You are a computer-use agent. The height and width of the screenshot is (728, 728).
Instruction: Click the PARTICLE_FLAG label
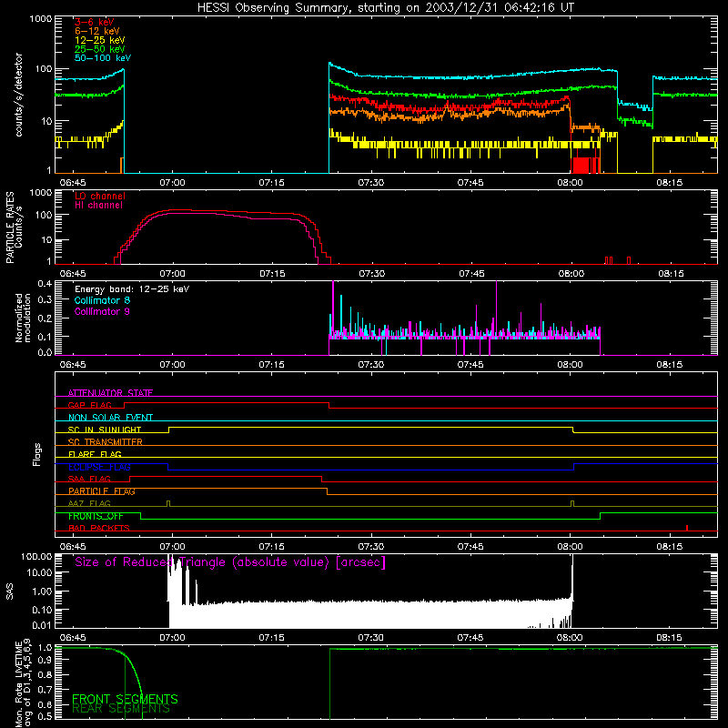[x=102, y=490]
